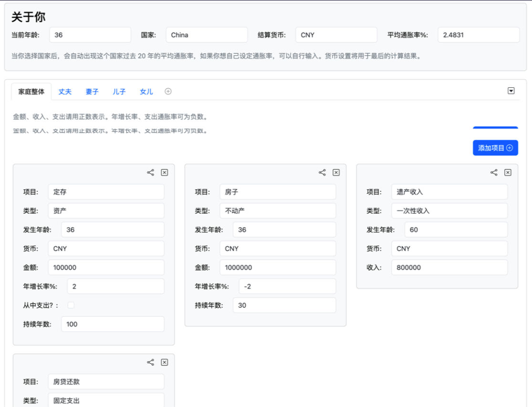532x407 pixels.
Task: Click the share icon on the 定存 card
Action: pos(150,172)
